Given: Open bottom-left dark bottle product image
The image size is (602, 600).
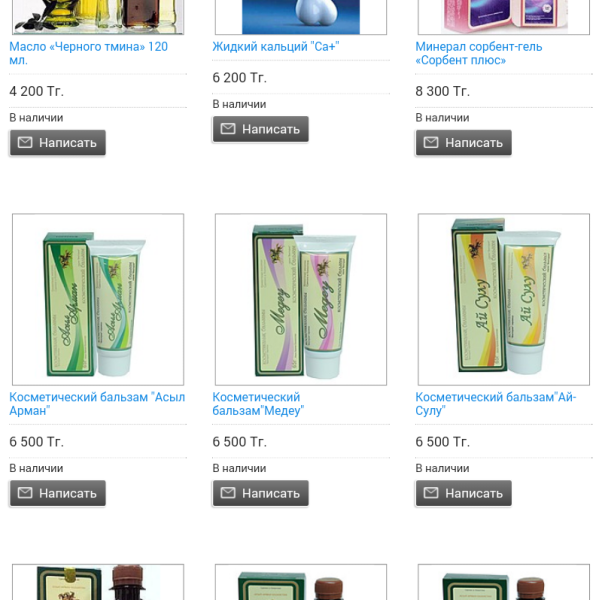Looking at the screenshot, I should pos(98,582).
